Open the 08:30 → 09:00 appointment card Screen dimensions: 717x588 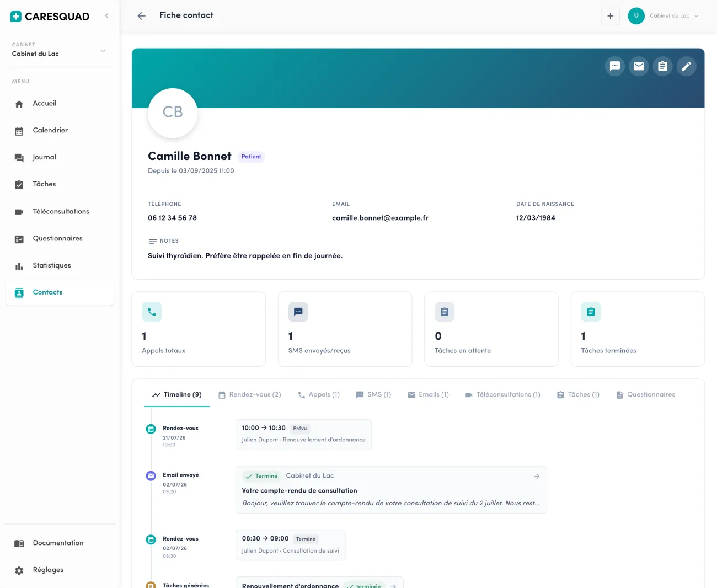click(290, 546)
